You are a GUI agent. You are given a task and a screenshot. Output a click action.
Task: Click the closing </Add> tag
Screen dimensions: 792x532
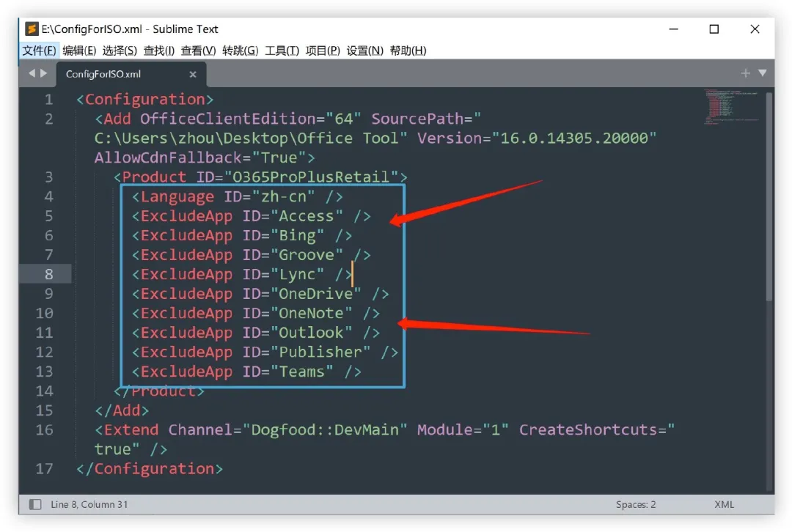click(x=122, y=411)
